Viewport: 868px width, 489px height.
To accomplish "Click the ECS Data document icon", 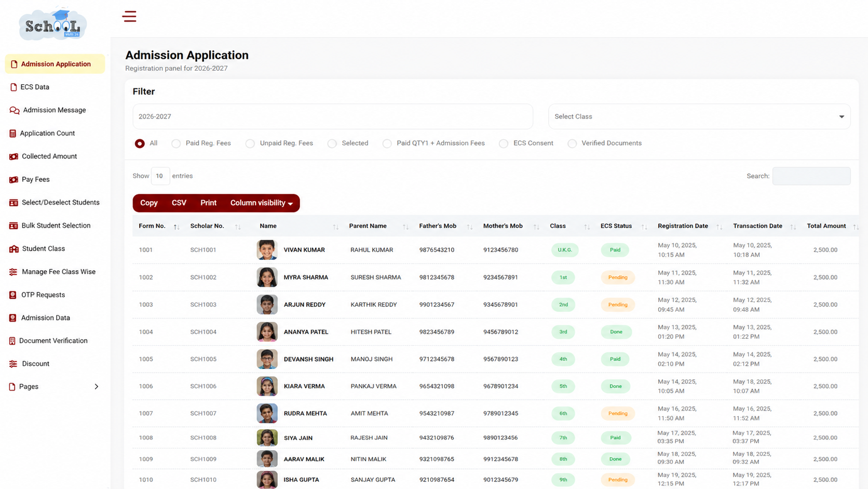I will tap(13, 87).
